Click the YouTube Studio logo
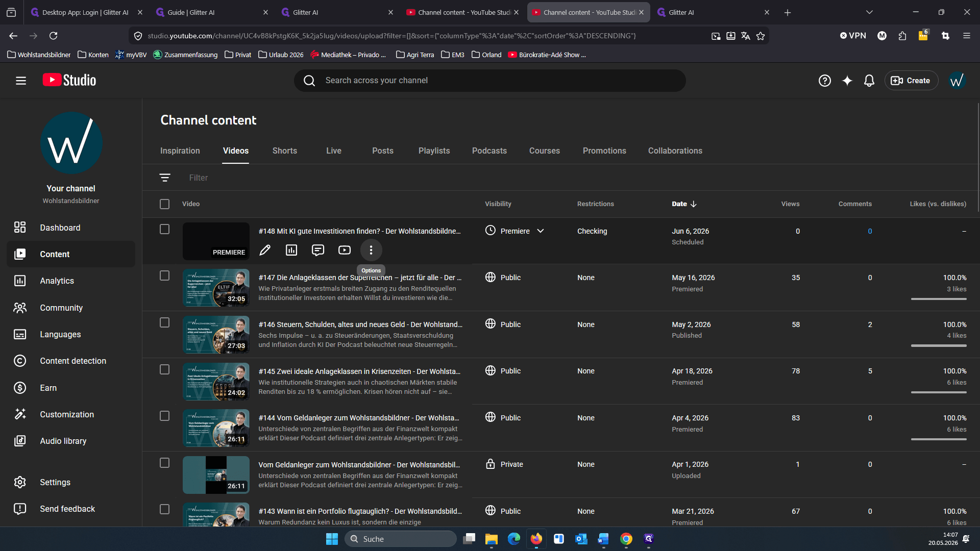This screenshot has width=980, height=551. [69, 80]
